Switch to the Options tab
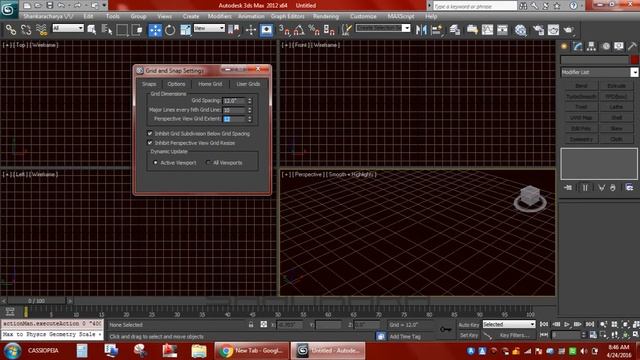Screen dimensions: 640x360 point(176,84)
